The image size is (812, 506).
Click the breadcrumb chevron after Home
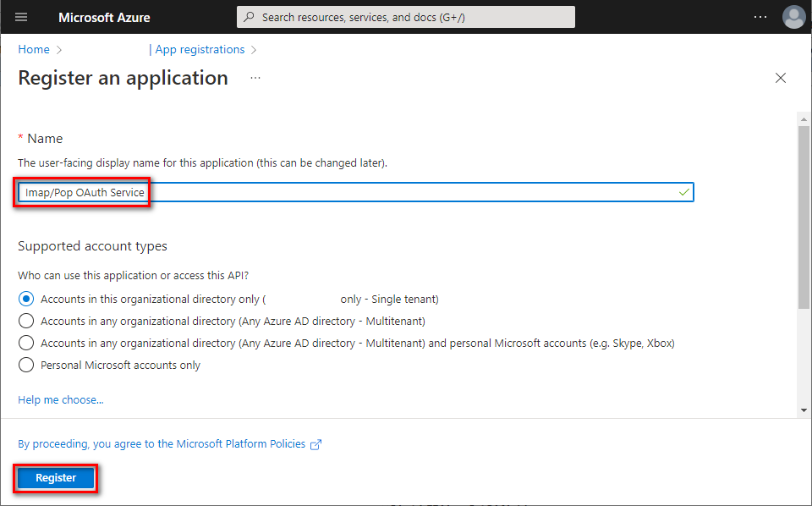[x=59, y=50]
